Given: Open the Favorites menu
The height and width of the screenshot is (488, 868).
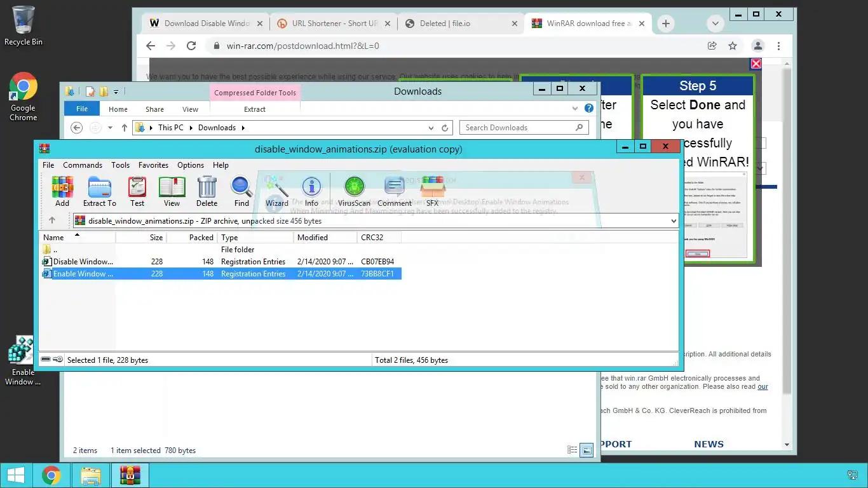Looking at the screenshot, I should click(153, 165).
